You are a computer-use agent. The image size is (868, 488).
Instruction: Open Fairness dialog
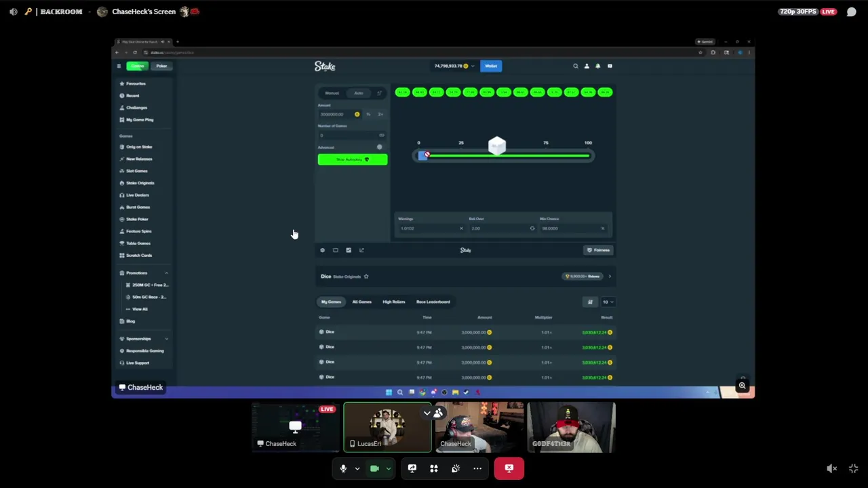[x=599, y=250]
